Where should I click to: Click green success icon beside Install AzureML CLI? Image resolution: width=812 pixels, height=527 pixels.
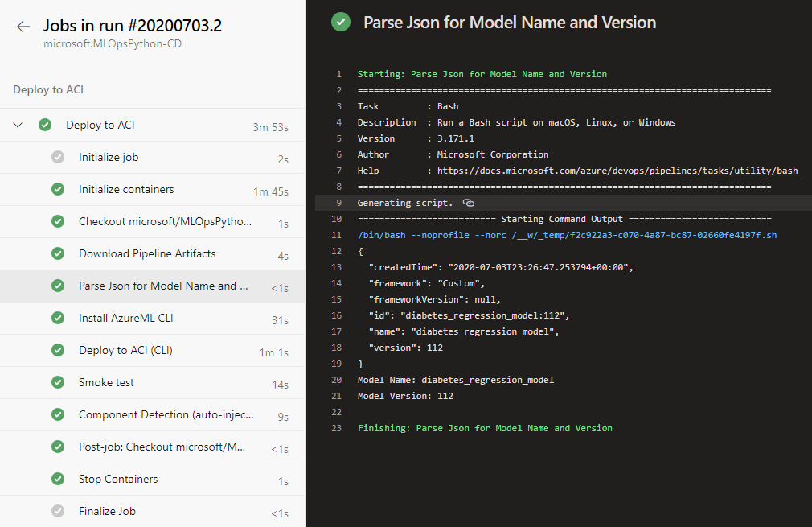point(58,318)
